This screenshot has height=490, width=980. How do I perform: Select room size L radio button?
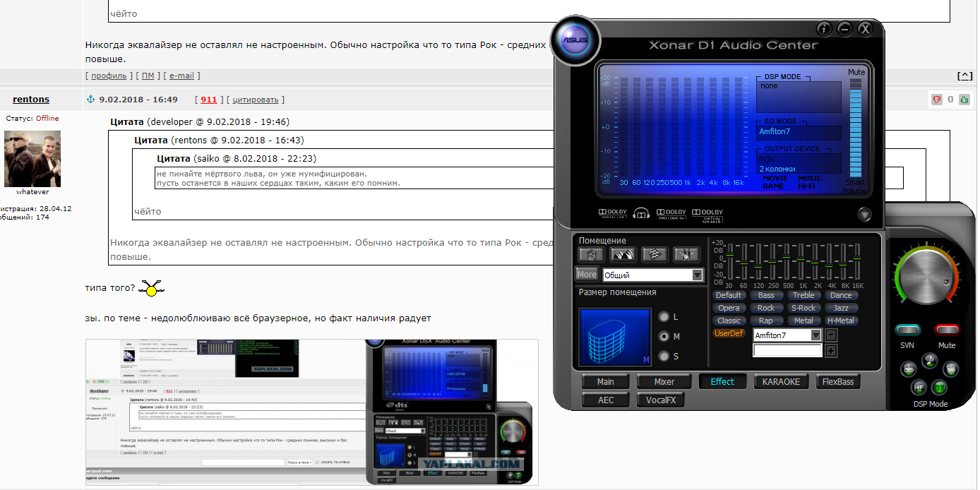tap(663, 316)
